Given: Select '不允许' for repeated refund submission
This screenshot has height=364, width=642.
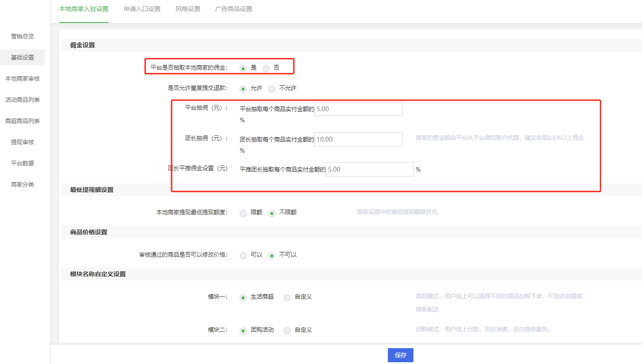Looking at the screenshot, I should pos(272,89).
